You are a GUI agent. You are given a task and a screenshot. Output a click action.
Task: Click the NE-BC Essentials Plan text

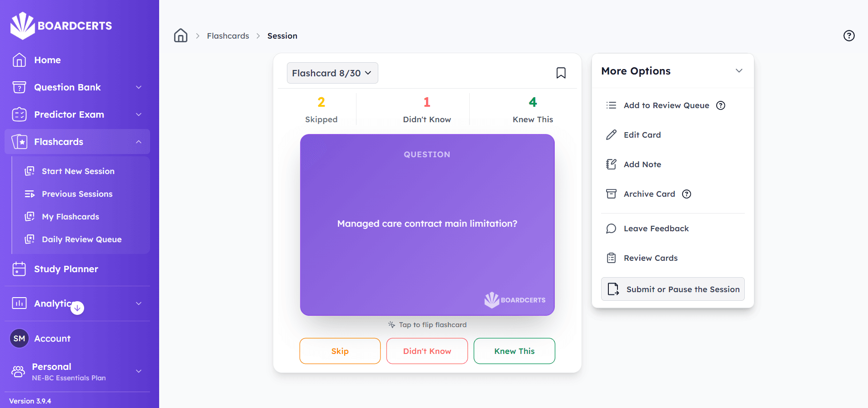(69, 378)
